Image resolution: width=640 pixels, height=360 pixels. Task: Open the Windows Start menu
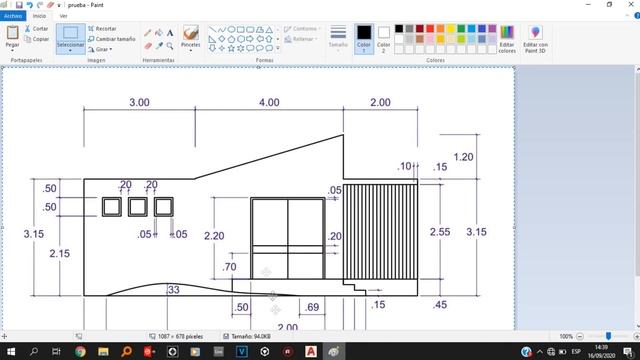point(11,351)
